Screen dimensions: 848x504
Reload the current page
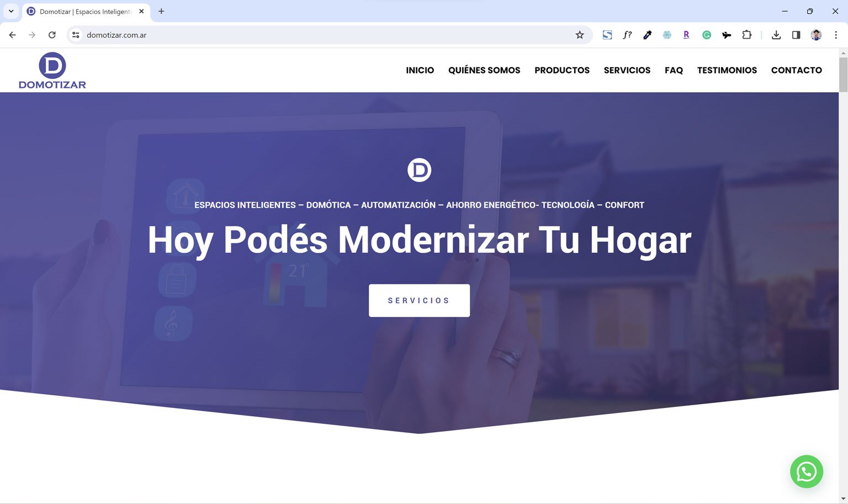pyautogui.click(x=52, y=35)
